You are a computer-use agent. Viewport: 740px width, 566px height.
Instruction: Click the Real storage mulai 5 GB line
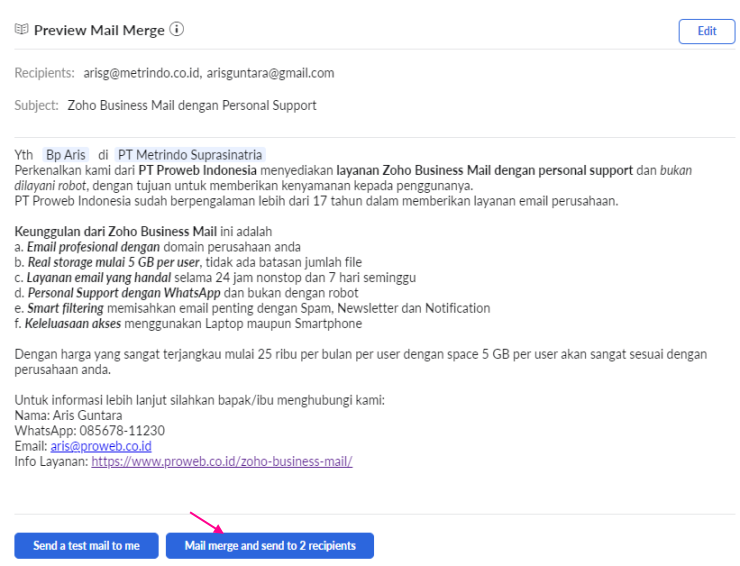[188, 262]
